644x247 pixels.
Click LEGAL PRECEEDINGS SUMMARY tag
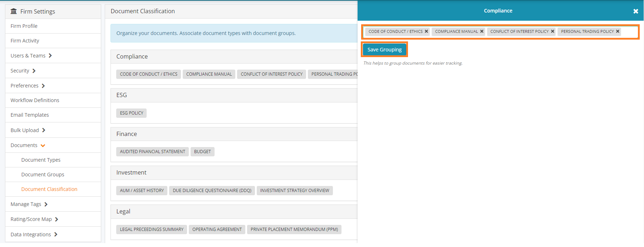point(152,230)
